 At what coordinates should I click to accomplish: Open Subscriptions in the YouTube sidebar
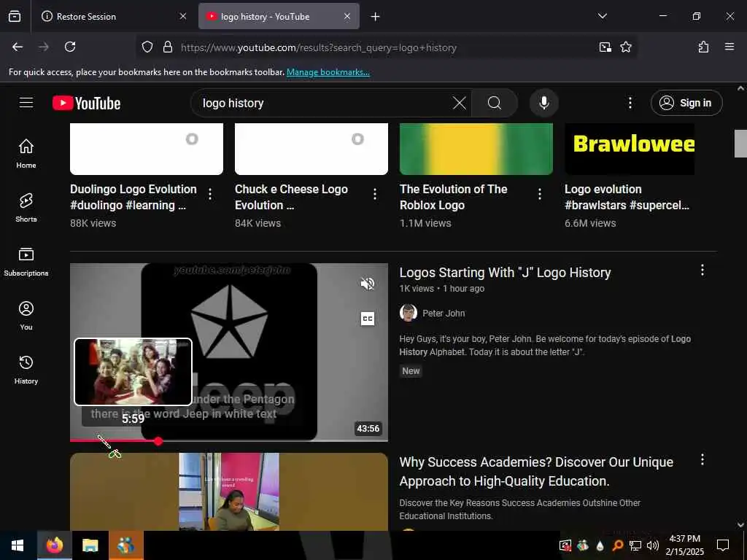[26, 261]
